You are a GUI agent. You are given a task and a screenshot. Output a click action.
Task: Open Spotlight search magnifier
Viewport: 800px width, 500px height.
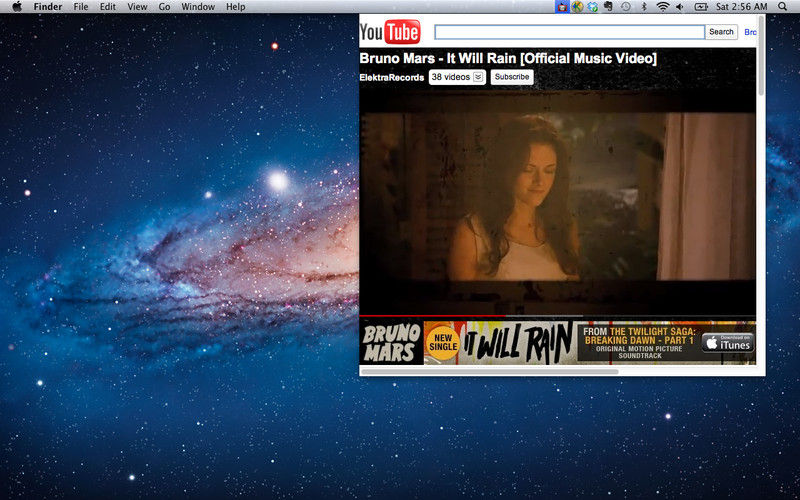[x=783, y=7]
